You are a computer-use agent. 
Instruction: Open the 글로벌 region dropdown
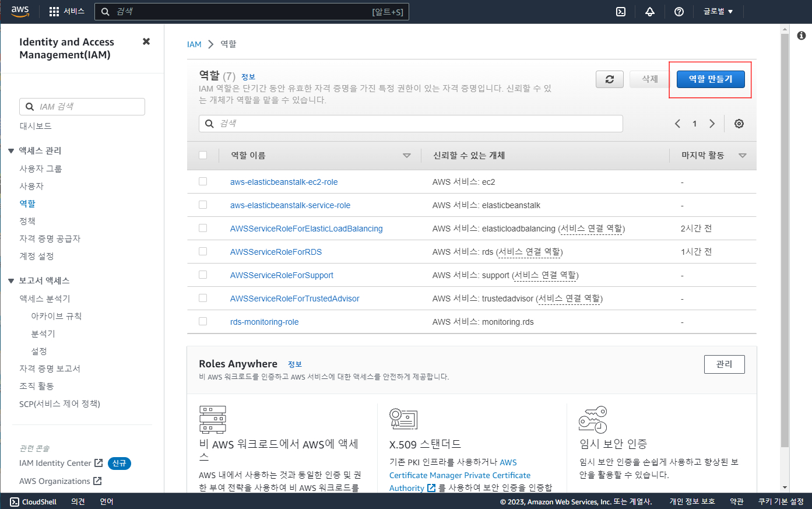click(x=718, y=12)
